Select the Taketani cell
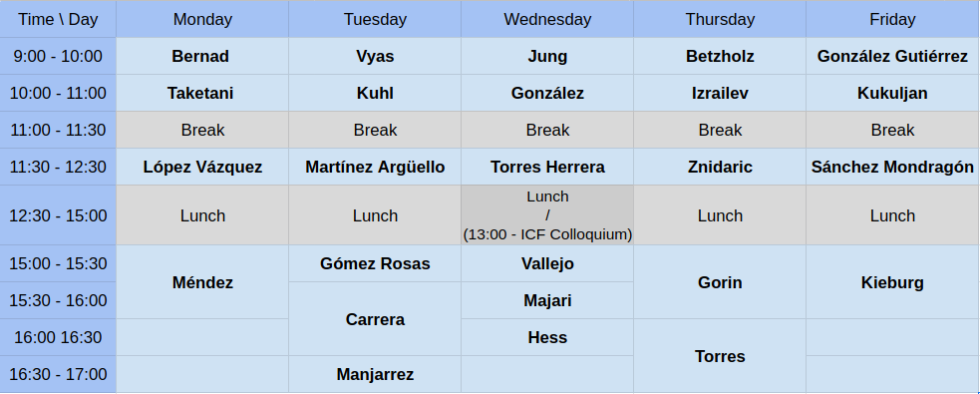Viewport: 980px width, 394px height. 202,93
